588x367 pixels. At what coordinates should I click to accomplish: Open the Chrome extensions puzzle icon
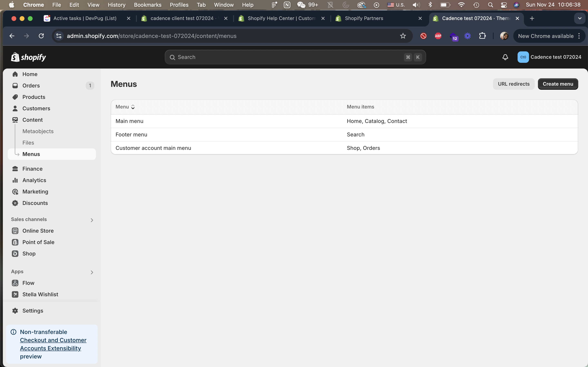[482, 36]
